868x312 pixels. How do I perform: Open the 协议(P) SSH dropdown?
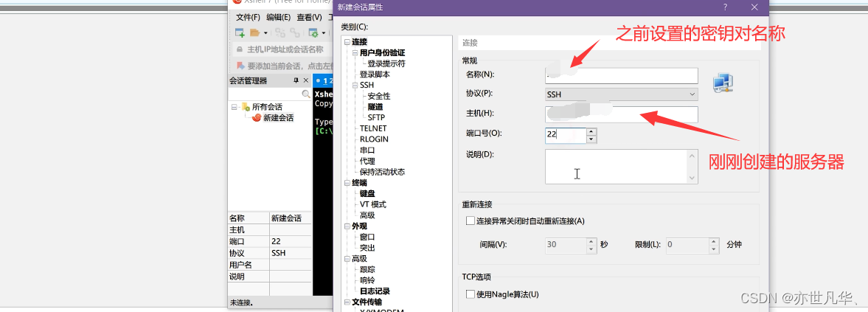[621, 94]
